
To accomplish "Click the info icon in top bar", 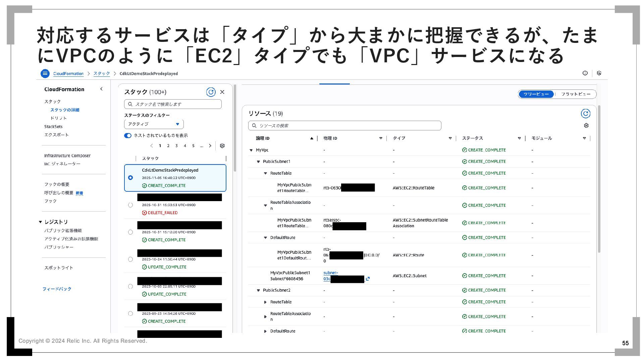I will (585, 73).
